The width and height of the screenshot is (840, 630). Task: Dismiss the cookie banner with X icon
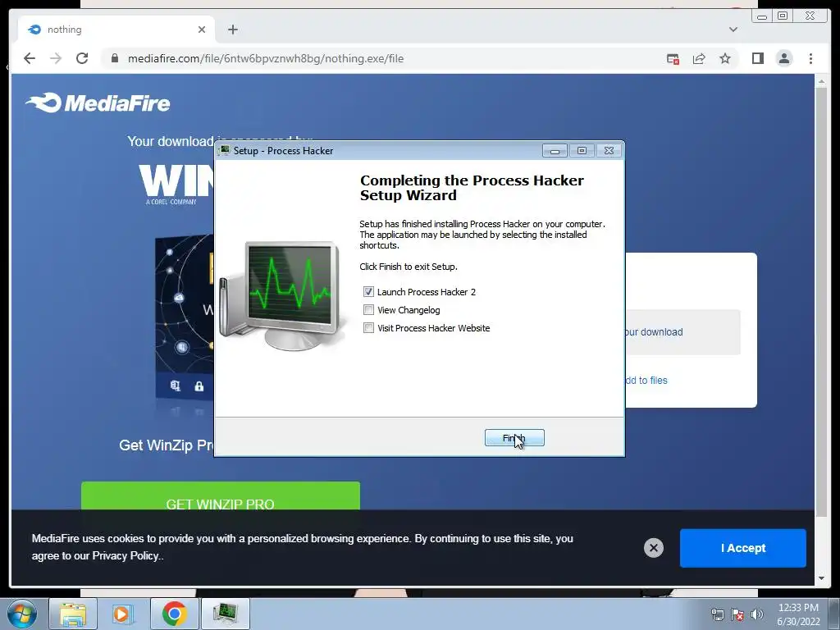coord(654,547)
